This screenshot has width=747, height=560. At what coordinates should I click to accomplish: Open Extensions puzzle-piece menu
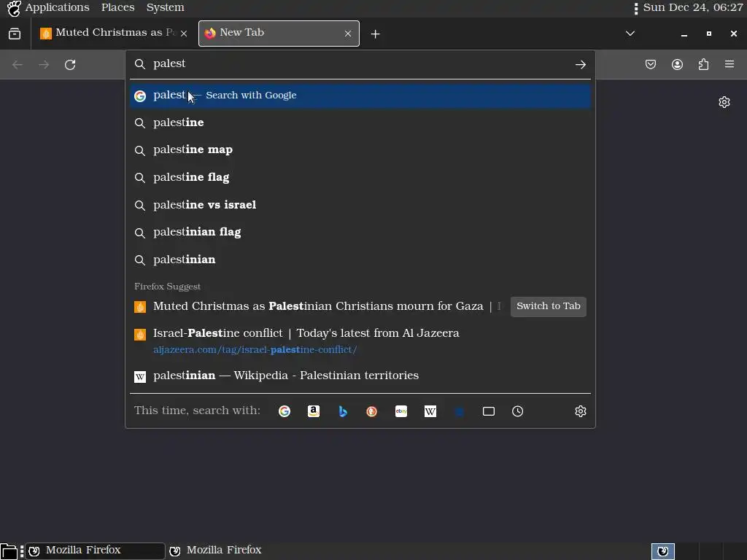[x=703, y=64]
